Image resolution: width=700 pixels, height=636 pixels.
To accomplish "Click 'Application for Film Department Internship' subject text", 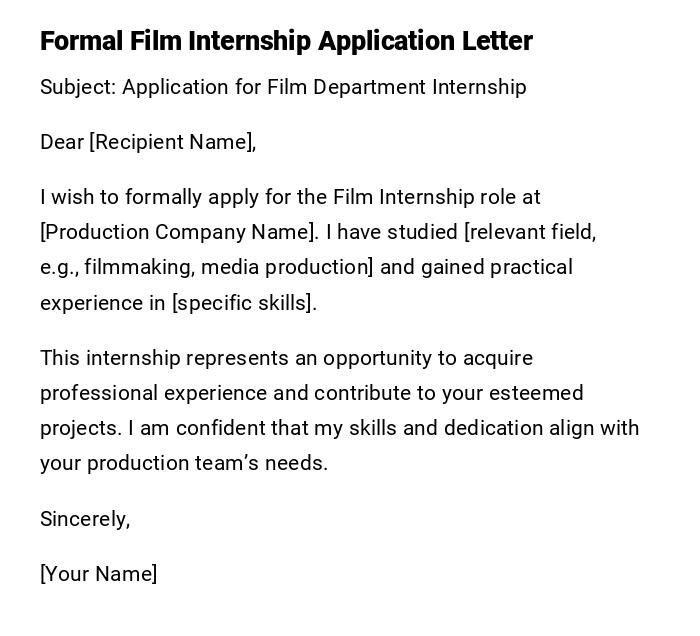I will coord(324,87).
